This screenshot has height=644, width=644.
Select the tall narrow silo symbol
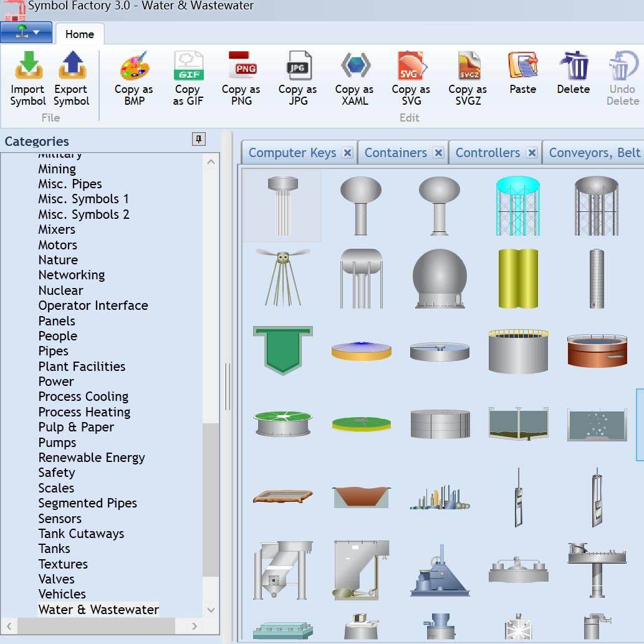pos(597,278)
